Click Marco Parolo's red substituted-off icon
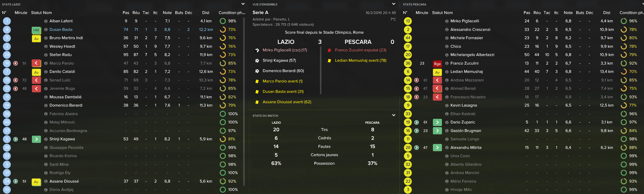Viewport: 644px width, 194px height. coord(36,63)
